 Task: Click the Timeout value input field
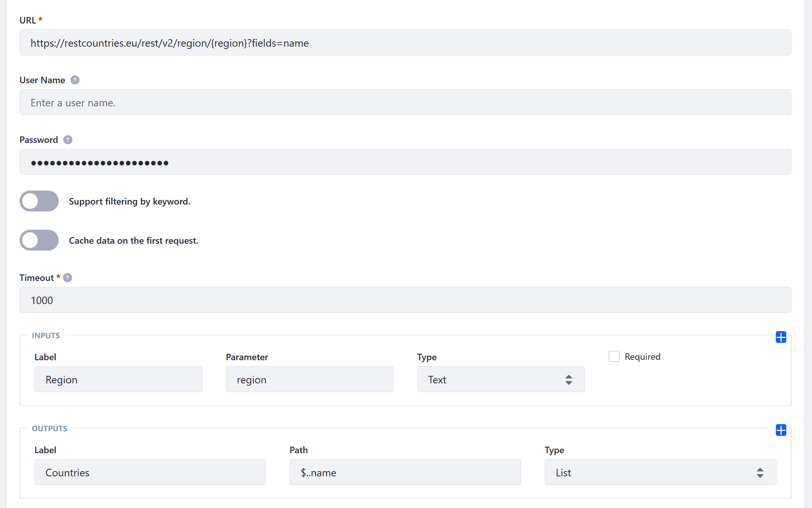coord(405,300)
